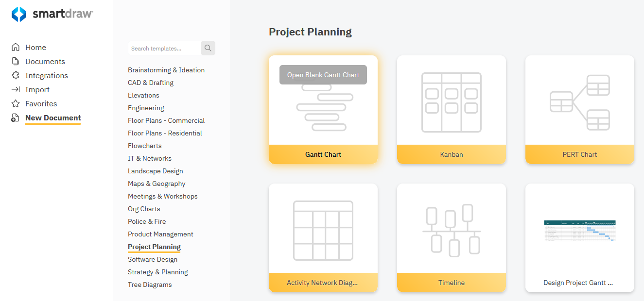Viewport: 644px width, 301px height.
Task: Open the Flowcharts category
Action: click(144, 146)
